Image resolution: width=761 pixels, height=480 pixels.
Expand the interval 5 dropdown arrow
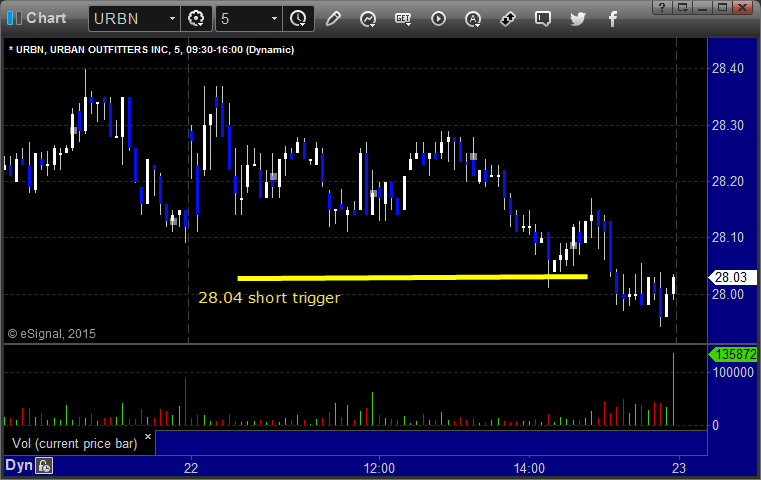[x=274, y=19]
